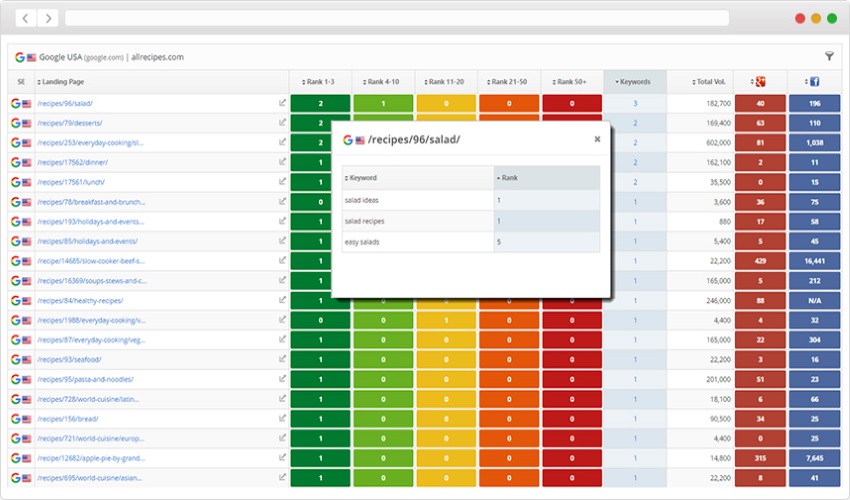Open external link icon for /recipes/93/seafood/ row
This screenshot has width=850, height=500.
click(282, 360)
